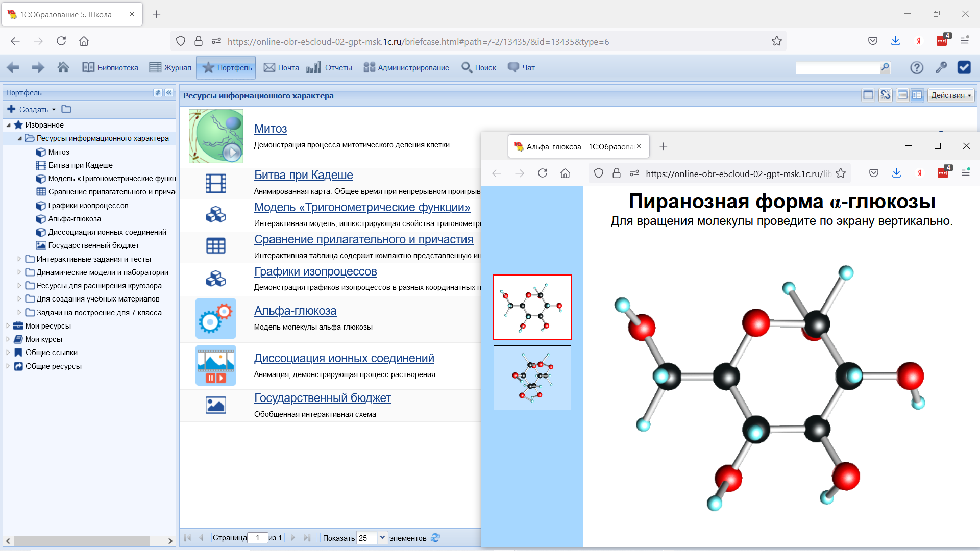The image size is (980, 551).
Task: Open Модель «Тригонометрические функции» link
Action: coord(362,207)
